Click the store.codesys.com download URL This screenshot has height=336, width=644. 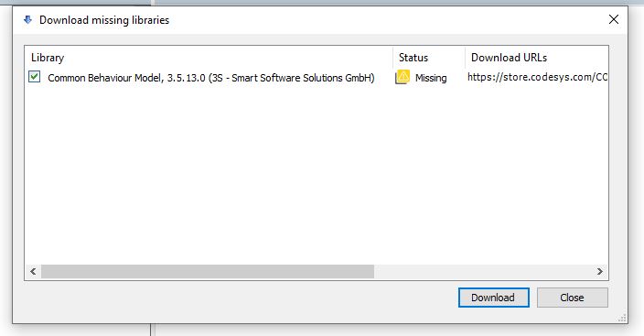coord(537,77)
